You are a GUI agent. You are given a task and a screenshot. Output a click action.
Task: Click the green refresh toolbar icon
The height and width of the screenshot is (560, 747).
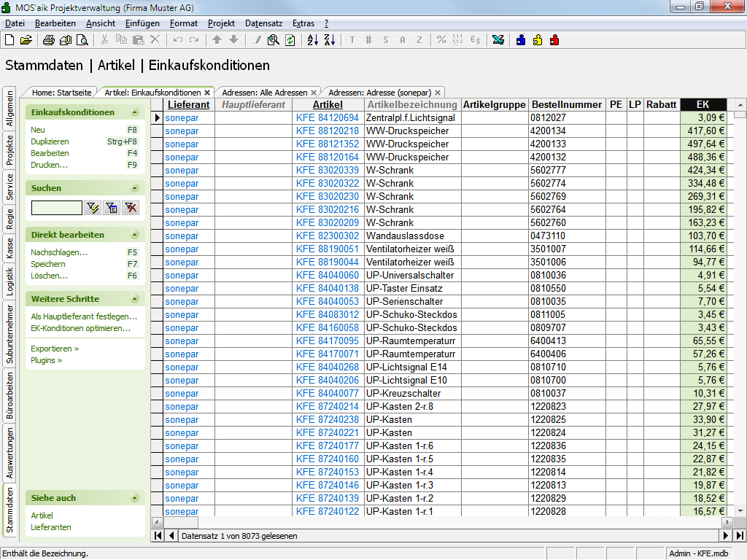[290, 40]
